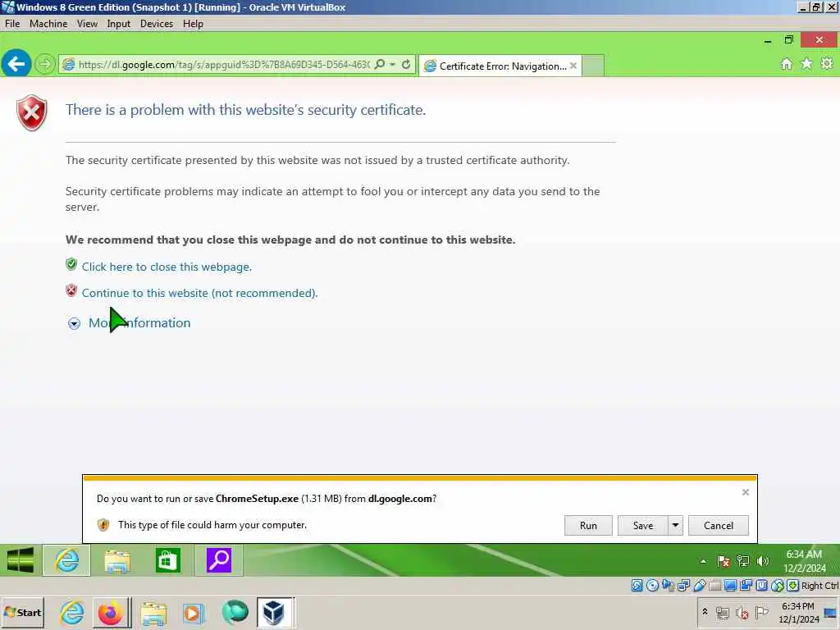Image resolution: width=840 pixels, height=630 pixels.
Task: Click guest Action Center flag with red X
Action: tap(724, 561)
